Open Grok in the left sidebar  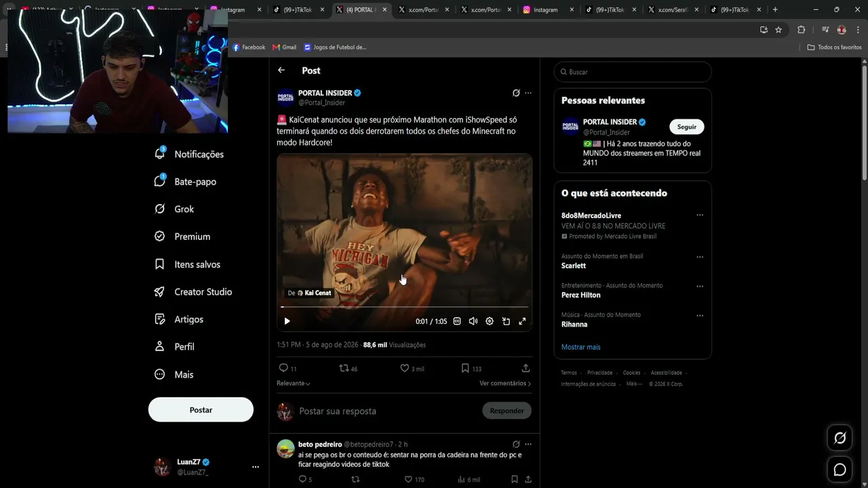[174, 209]
